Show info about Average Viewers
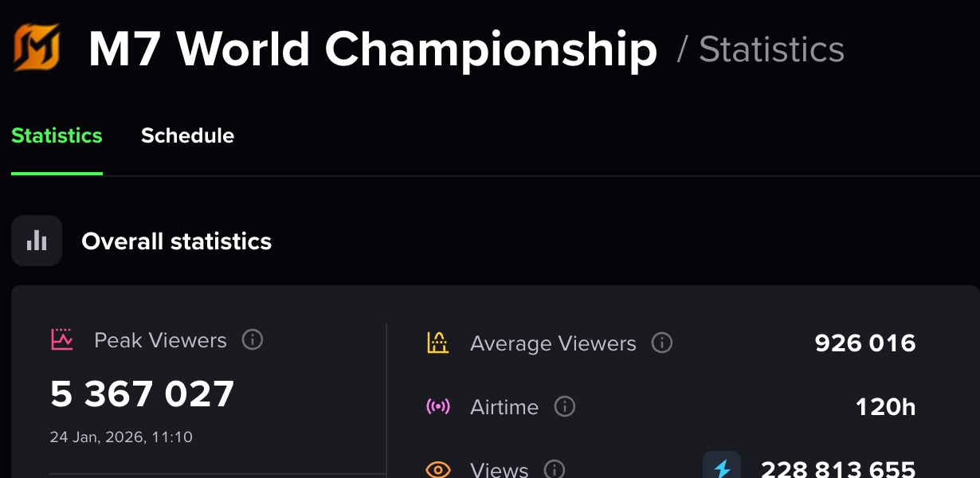This screenshot has width=980, height=478. tap(662, 343)
